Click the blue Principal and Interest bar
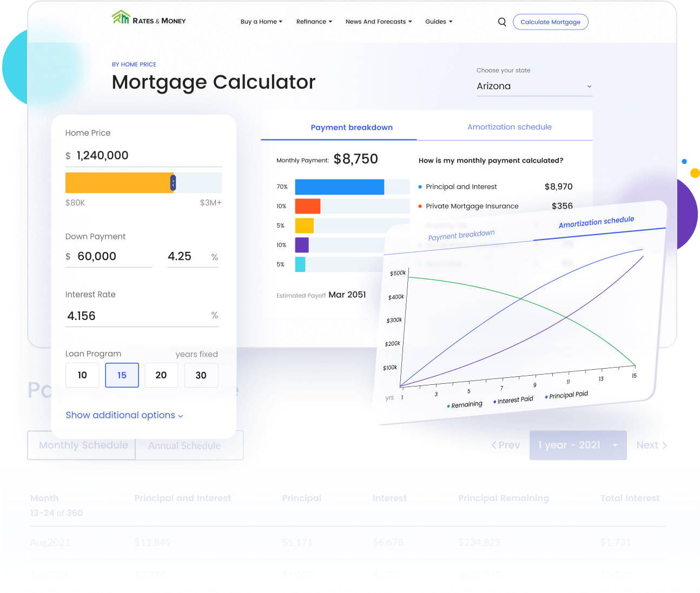The image size is (700, 593). coord(339,187)
